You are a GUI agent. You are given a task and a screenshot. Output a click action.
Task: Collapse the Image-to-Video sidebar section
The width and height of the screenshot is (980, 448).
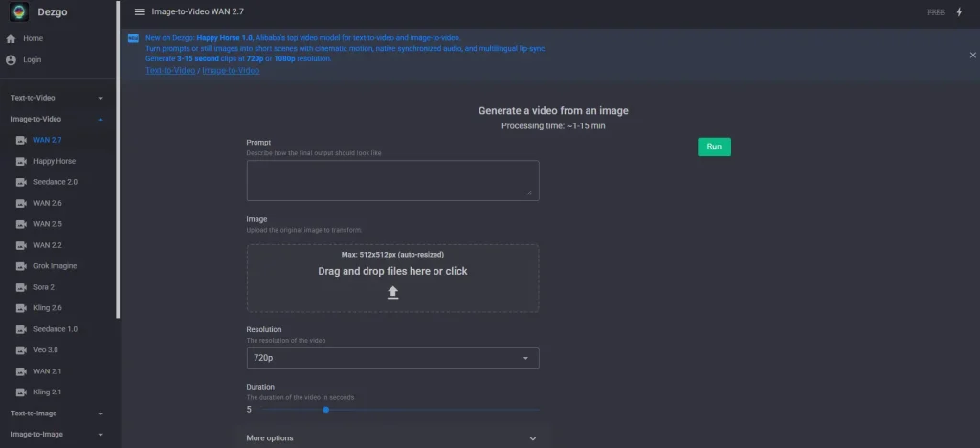point(57,119)
